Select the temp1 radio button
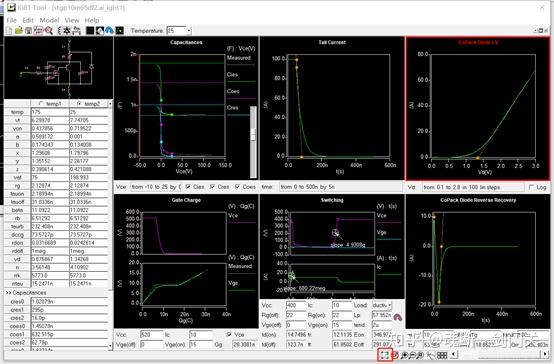The image size is (554, 364). pyautogui.click(x=41, y=104)
